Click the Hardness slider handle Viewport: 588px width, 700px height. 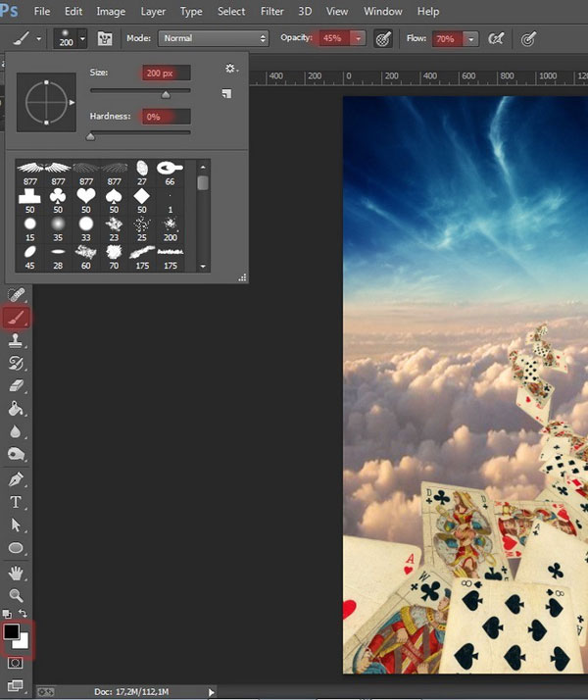point(90,136)
